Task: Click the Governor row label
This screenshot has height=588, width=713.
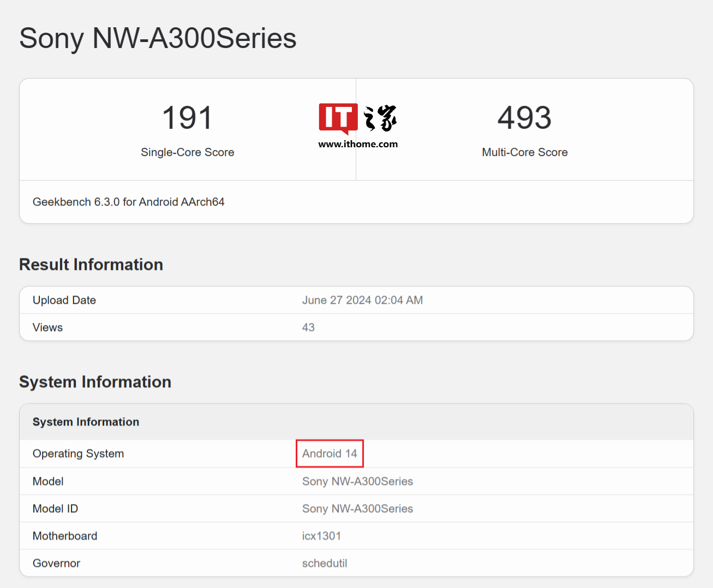Action: (x=56, y=563)
